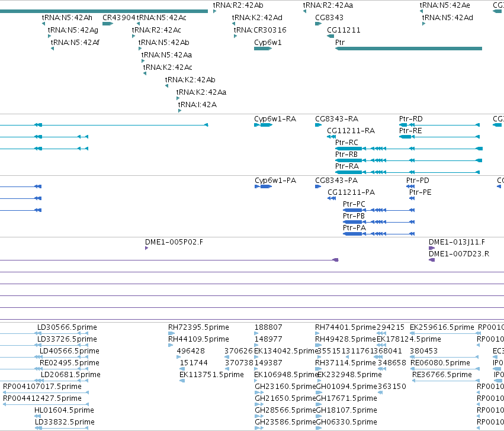Click the RE02495.5prime EST label

(x=69, y=363)
